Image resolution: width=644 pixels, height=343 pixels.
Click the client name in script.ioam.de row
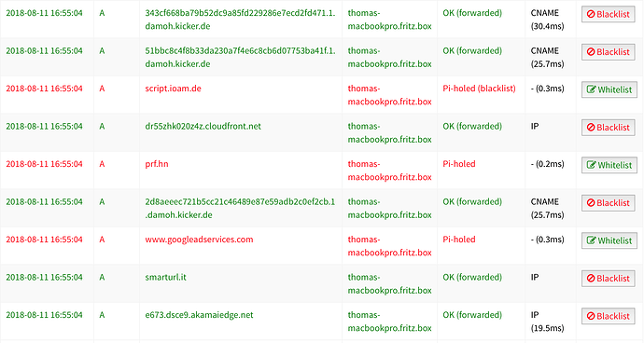(389, 95)
